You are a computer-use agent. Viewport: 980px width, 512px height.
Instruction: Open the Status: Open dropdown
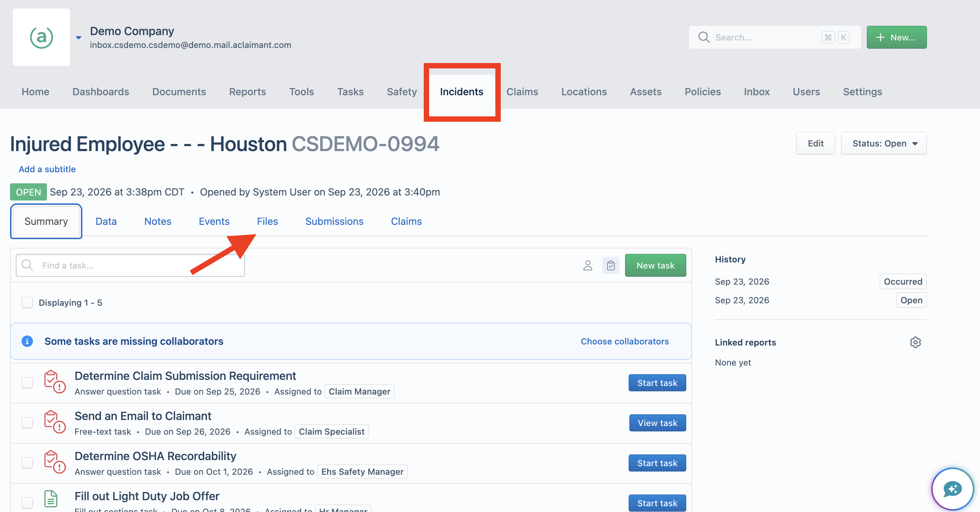coord(884,144)
